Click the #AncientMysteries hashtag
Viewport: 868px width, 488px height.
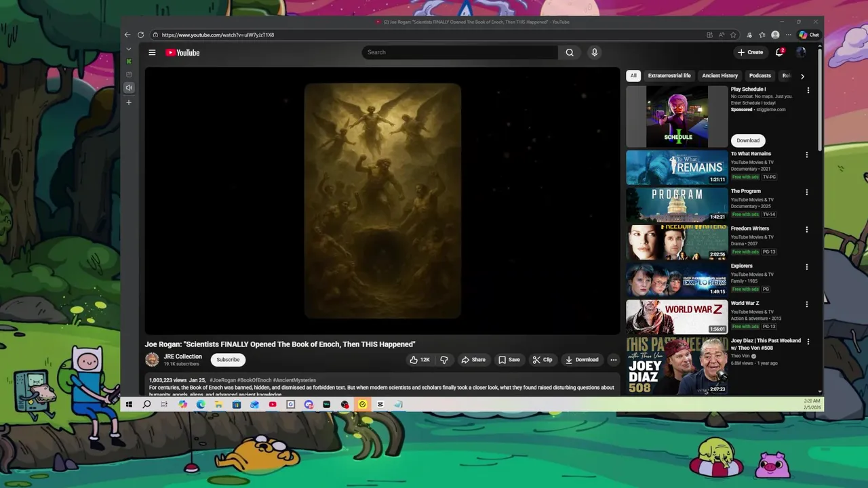[294, 380]
